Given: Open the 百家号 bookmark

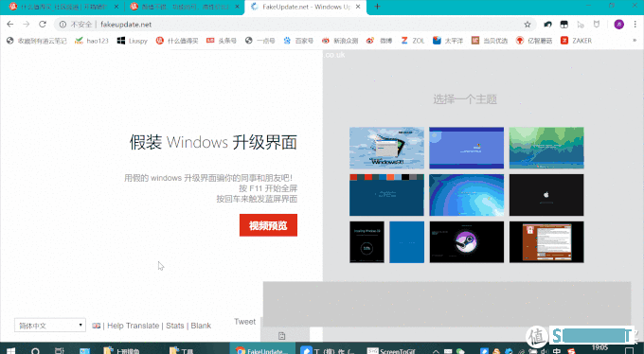Looking at the screenshot, I should point(298,41).
